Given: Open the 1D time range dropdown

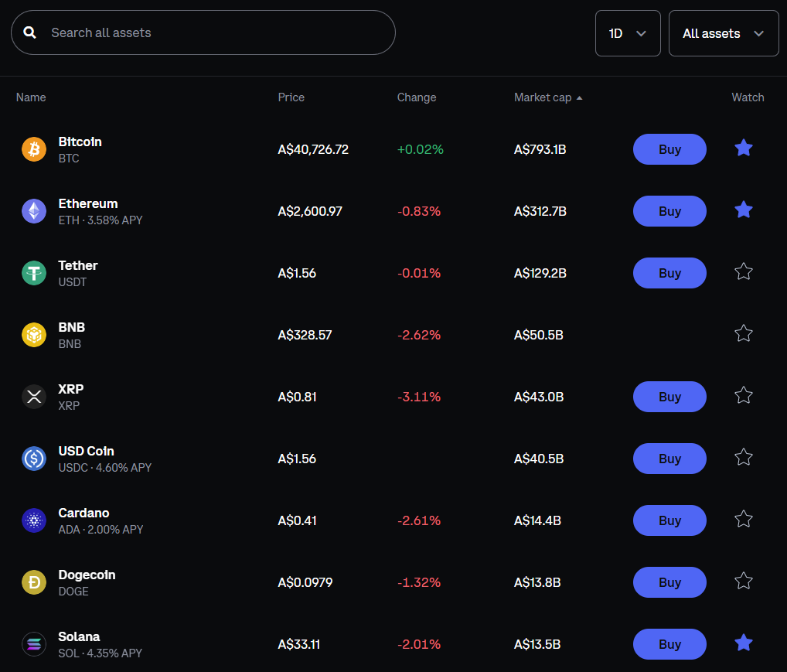Looking at the screenshot, I should [x=628, y=33].
